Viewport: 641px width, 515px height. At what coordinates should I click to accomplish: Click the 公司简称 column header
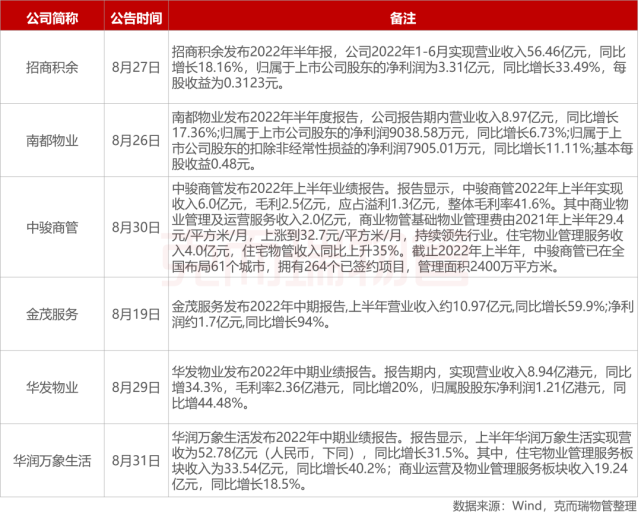coord(52,18)
